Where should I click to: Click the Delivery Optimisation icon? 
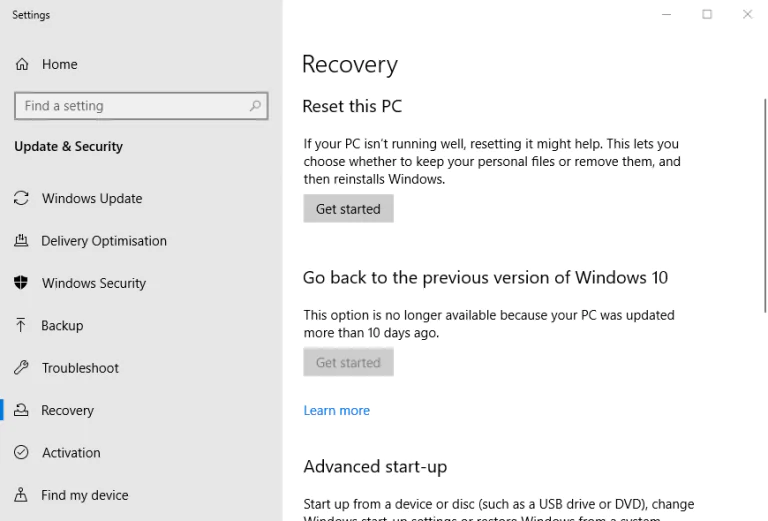click(x=21, y=241)
